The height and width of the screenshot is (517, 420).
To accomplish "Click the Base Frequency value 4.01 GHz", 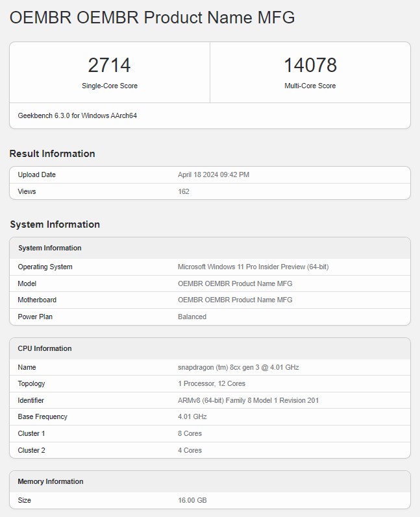I will pos(192,416).
